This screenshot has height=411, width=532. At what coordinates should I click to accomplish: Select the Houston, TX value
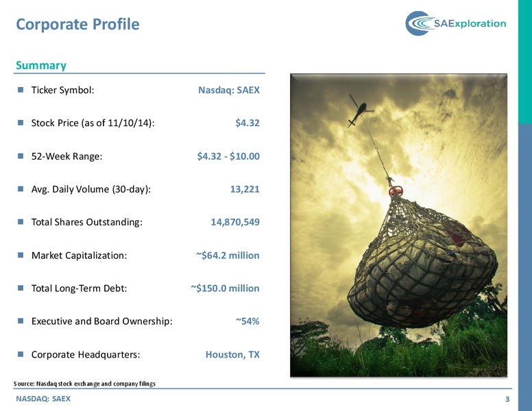coord(232,354)
